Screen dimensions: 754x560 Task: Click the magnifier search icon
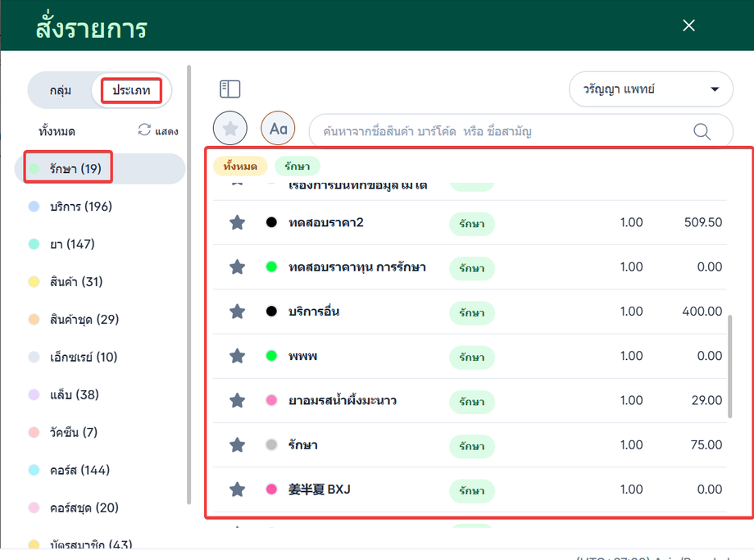point(702,131)
